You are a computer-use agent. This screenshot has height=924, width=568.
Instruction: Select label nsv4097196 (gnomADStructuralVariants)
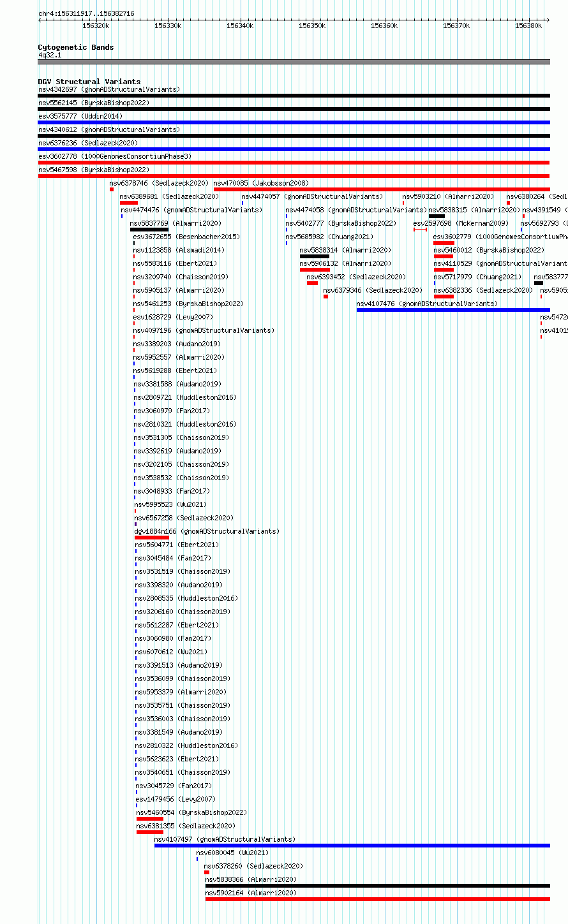[204, 330]
